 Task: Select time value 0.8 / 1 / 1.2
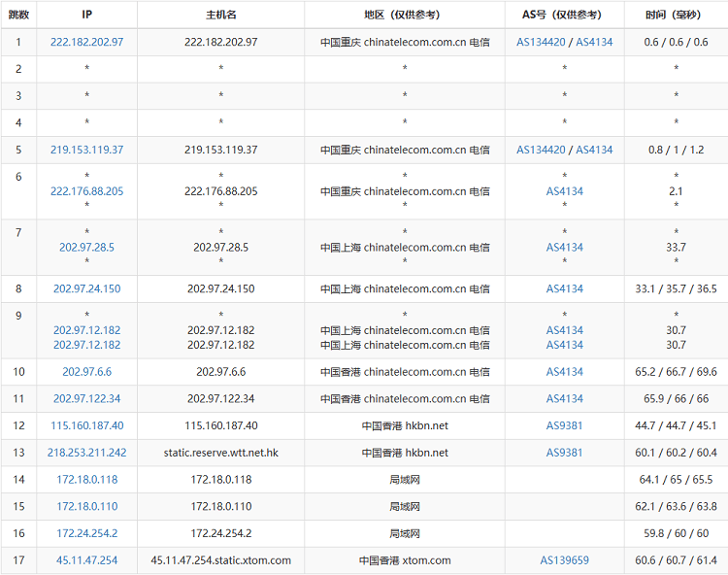coord(676,150)
